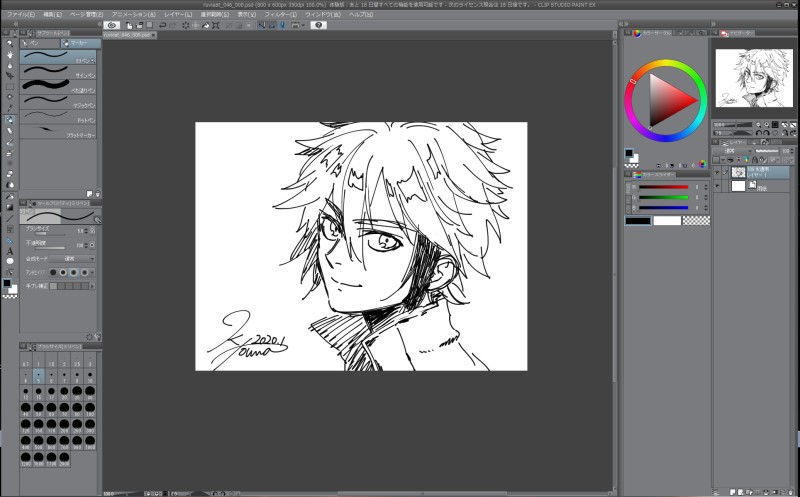Select the Hand move tool

10,55
